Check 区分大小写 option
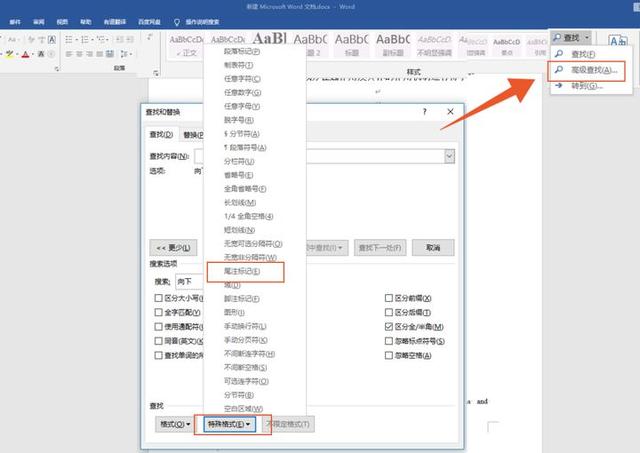Viewport: 640px width, 453px height. click(x=158, y=298)
